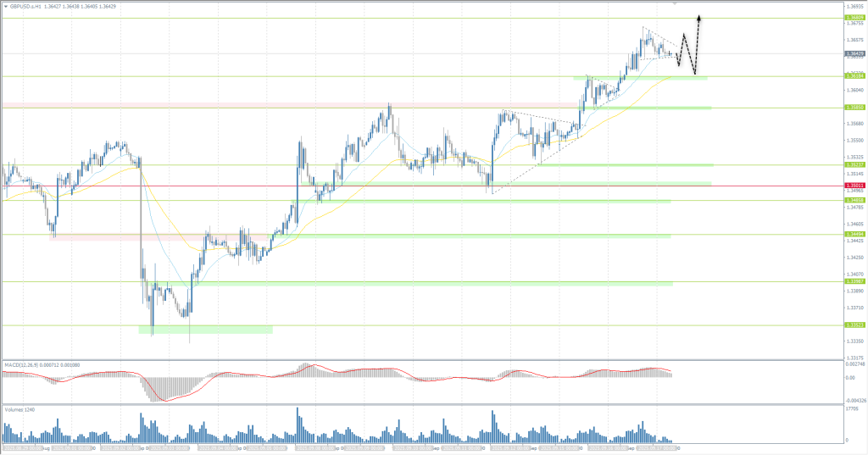
Task: Click the gray chart shift marker at top
Action: point(675,3)
